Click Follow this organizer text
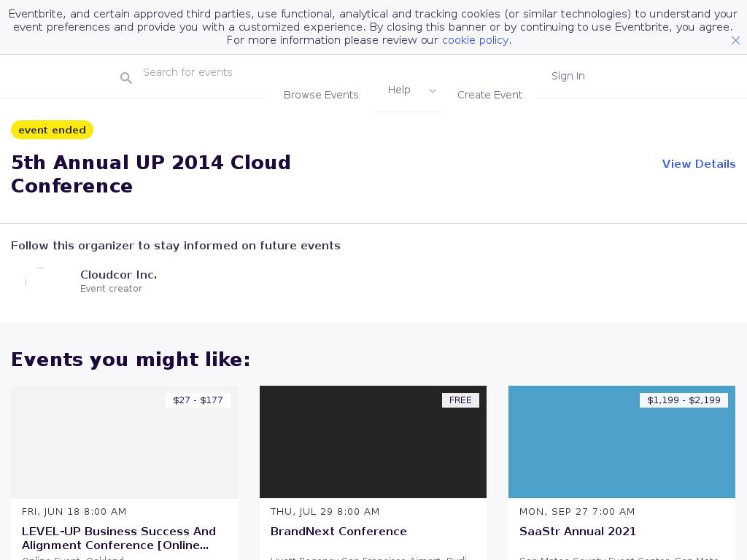Screen dimensions: 747x560 tap(175, 246)
